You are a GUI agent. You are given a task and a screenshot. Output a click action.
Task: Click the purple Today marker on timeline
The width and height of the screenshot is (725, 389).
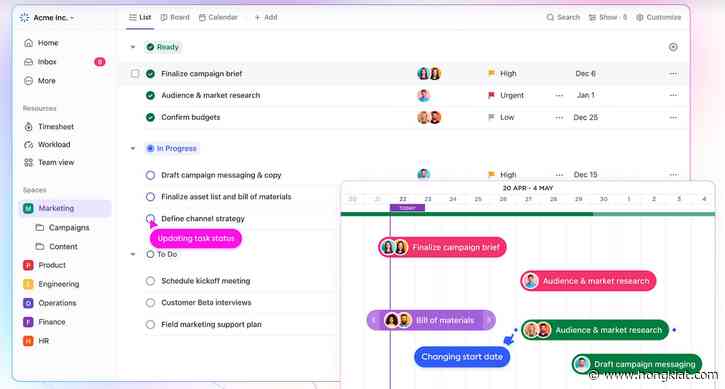(407, 208)
